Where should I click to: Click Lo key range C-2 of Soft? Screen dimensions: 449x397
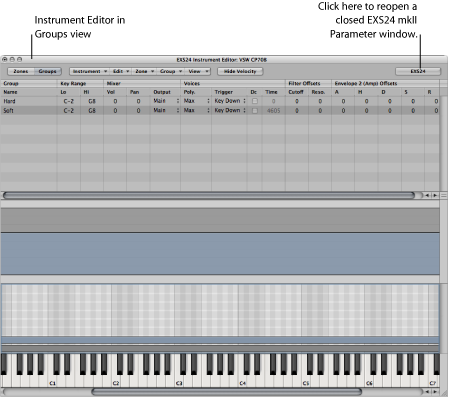(69, 110)
